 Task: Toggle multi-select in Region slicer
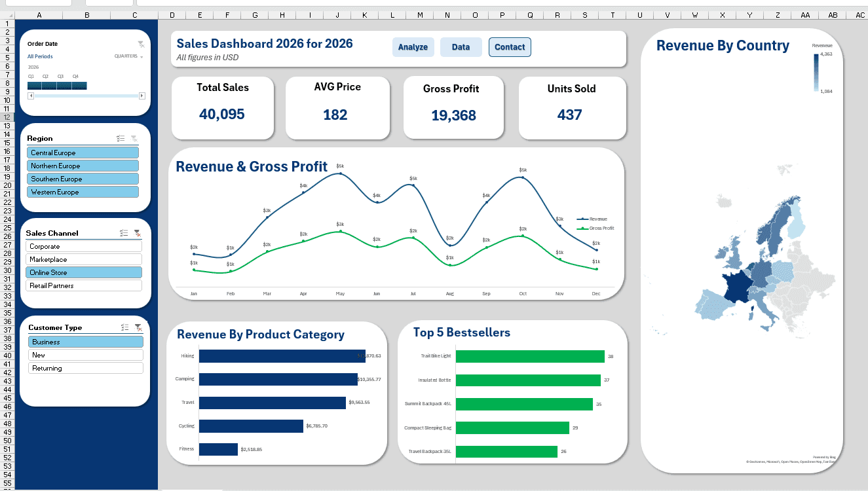click(x=121, y=138)
